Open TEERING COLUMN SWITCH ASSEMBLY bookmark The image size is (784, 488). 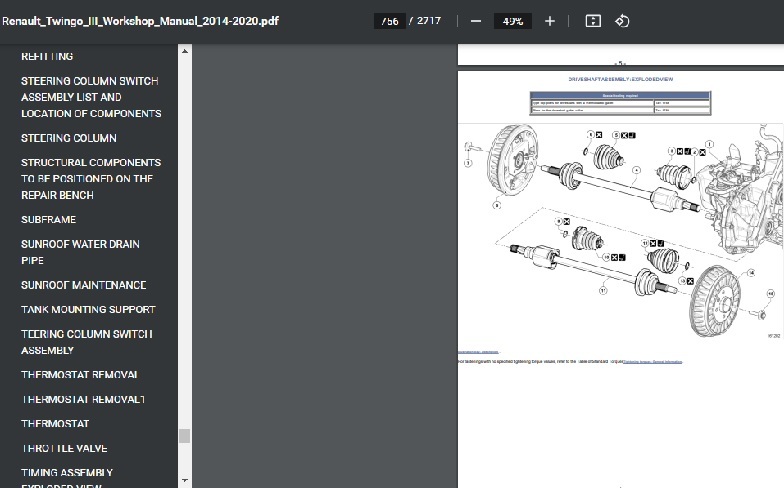(86, 342)
